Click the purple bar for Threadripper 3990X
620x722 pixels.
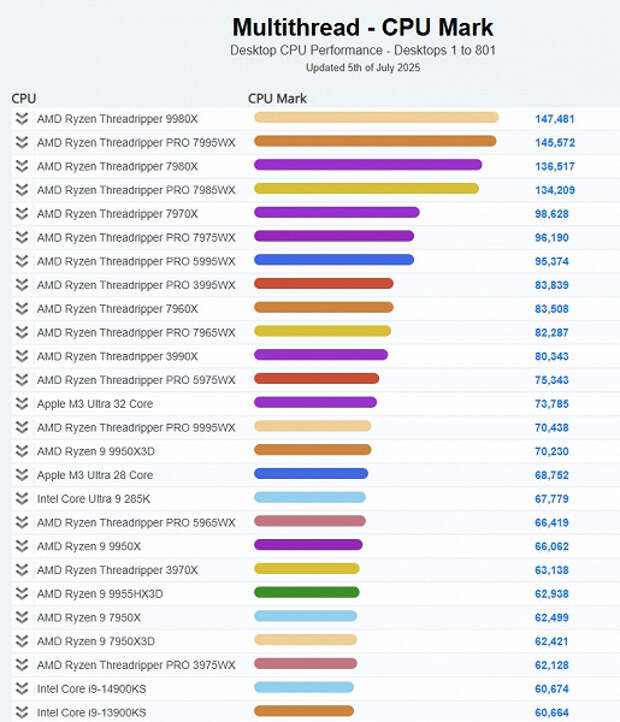321,355
